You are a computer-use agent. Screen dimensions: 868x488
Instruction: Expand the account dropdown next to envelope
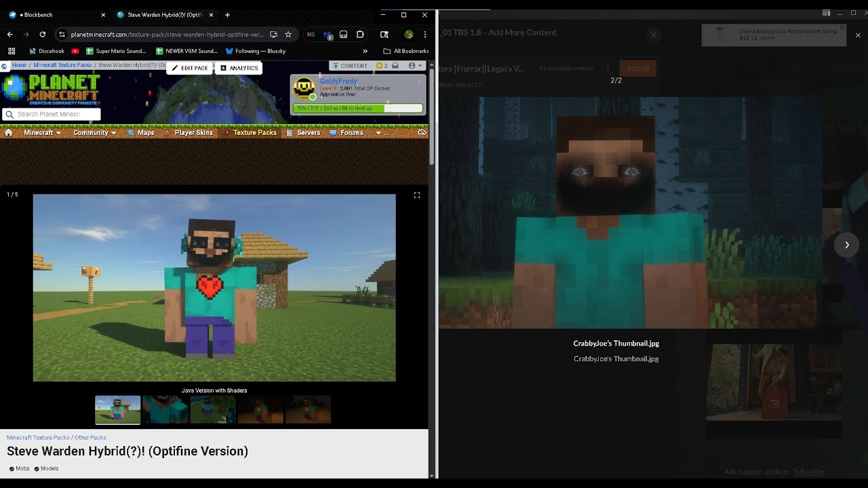415,66
